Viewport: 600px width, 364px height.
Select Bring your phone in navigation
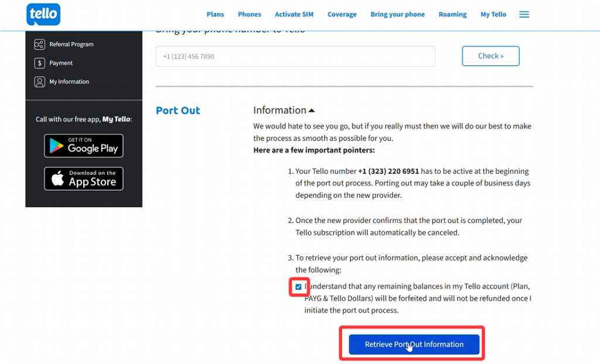397,15
